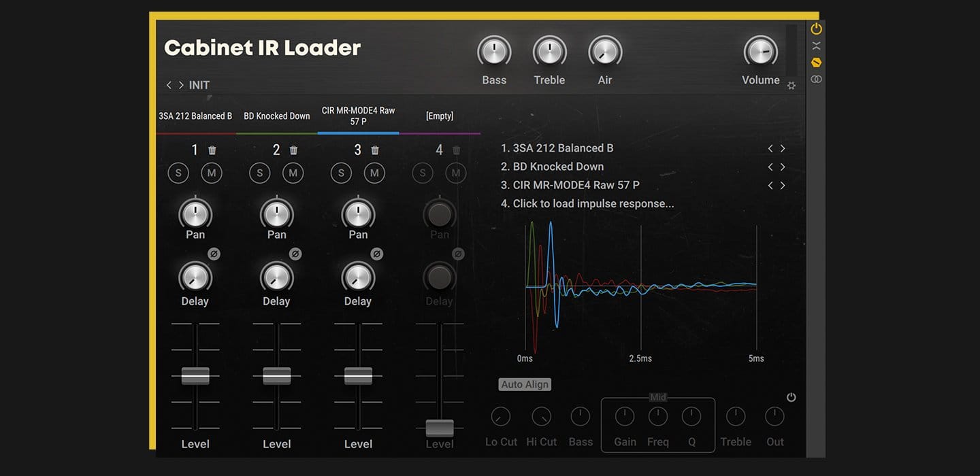Adjust the top Treble knob

click(550, 52)
